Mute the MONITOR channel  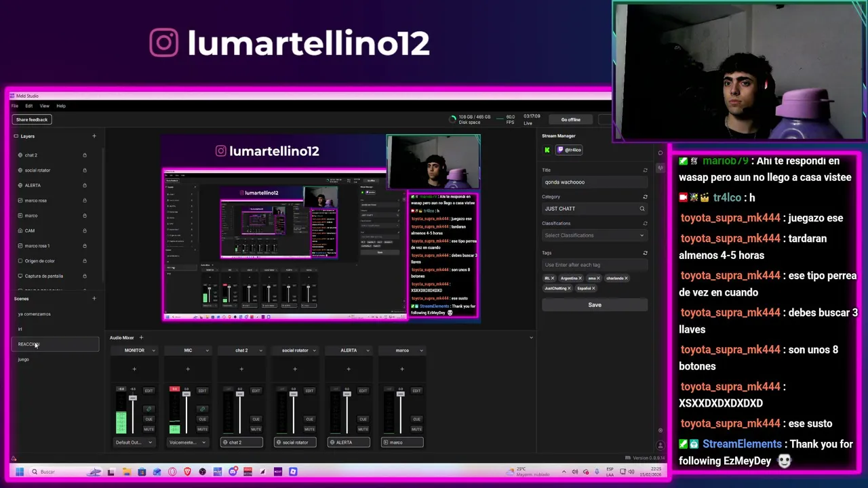(149, 429)
